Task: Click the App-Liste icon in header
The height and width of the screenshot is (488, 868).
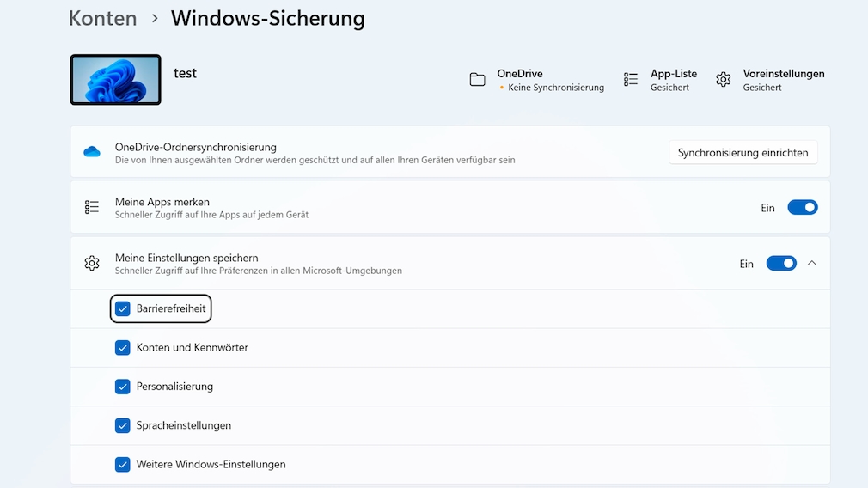Action: (631, 80)
